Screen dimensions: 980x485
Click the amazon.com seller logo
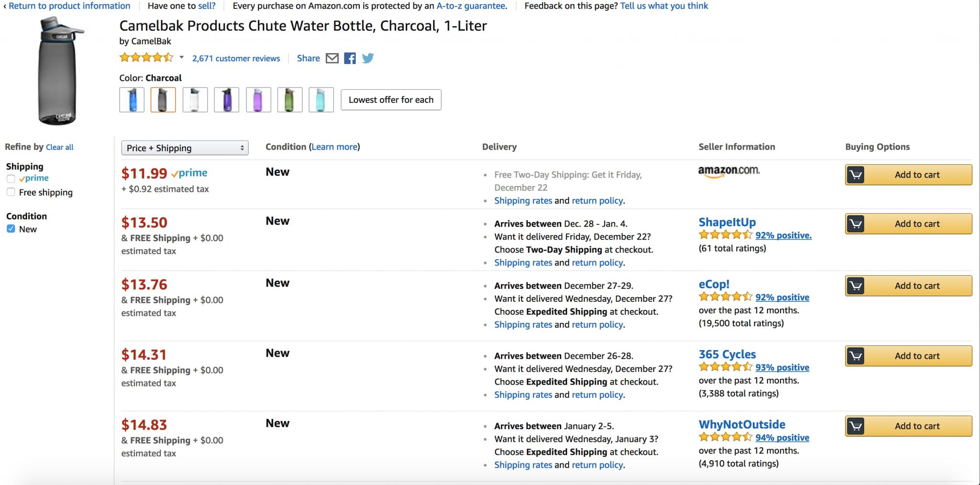coord(729,171)
